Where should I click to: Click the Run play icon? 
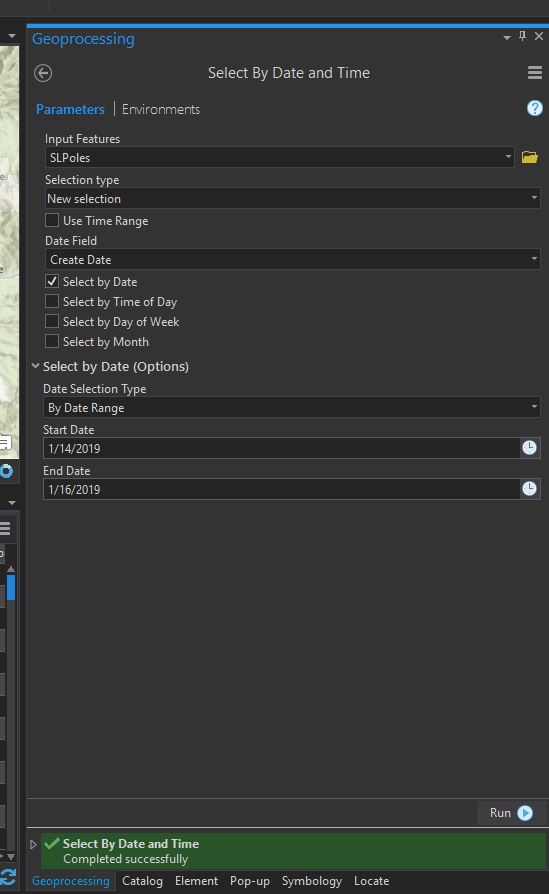pos(525,812)
